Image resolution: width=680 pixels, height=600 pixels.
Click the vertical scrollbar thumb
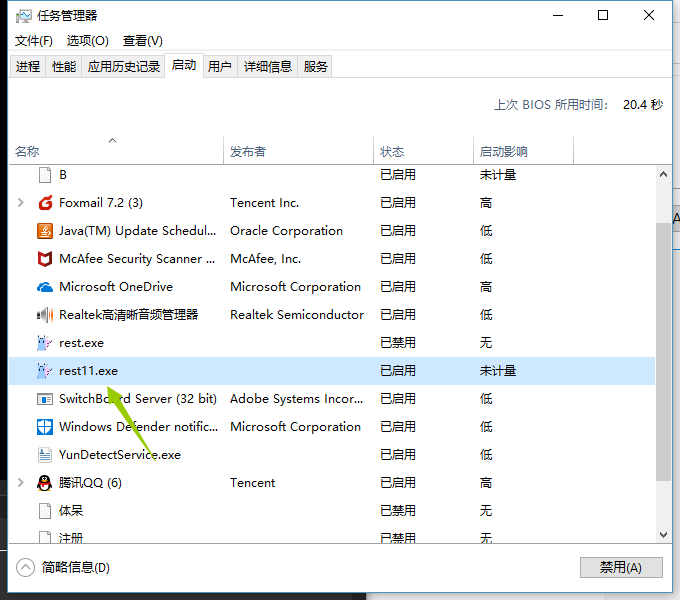[x=663, y=351]
